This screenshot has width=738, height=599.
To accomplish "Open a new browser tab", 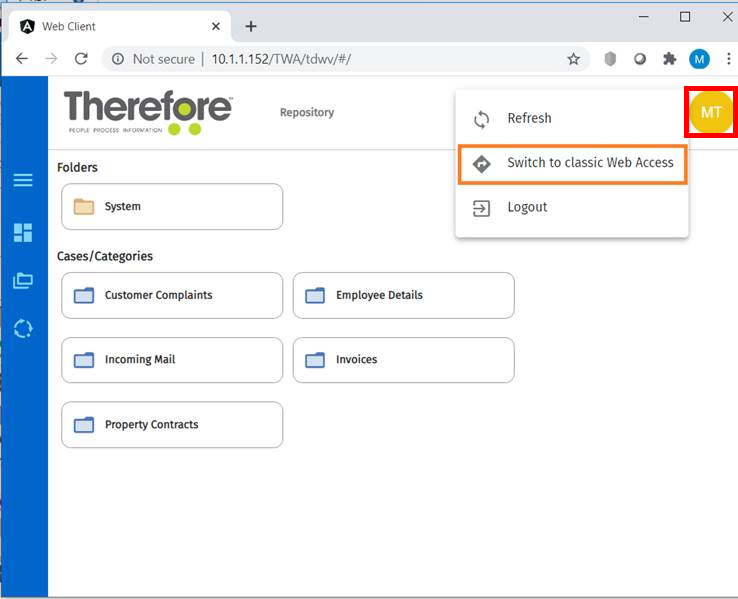I will pos(251,26).
